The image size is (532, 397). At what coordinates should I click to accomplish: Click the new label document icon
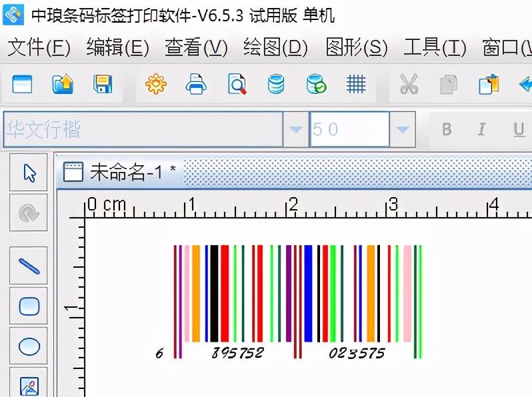click(22, 84)
